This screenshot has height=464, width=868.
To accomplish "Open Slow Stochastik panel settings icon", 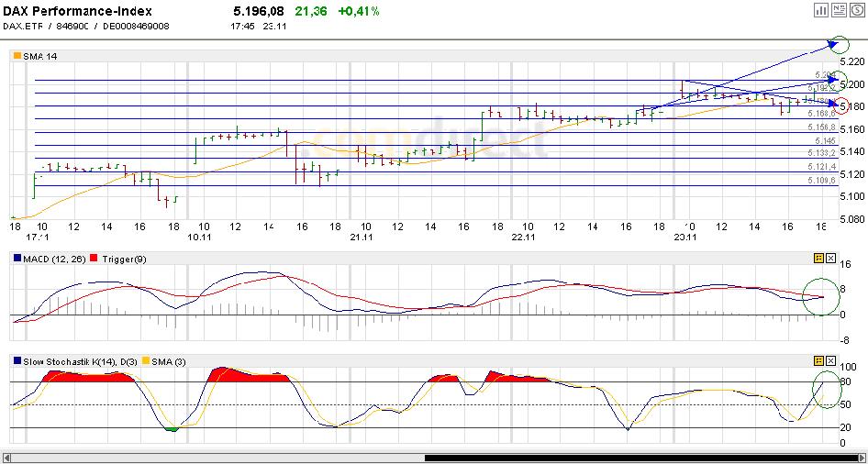I will pos(818,360).
